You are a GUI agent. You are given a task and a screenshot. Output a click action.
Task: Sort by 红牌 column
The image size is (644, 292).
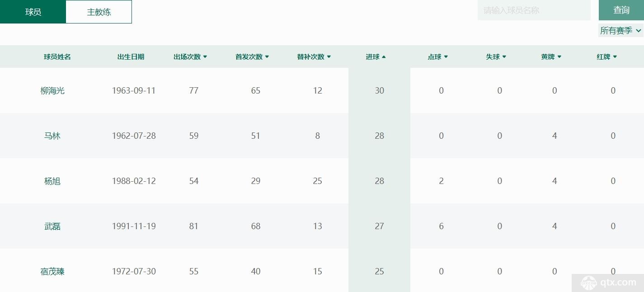point(607,57)
